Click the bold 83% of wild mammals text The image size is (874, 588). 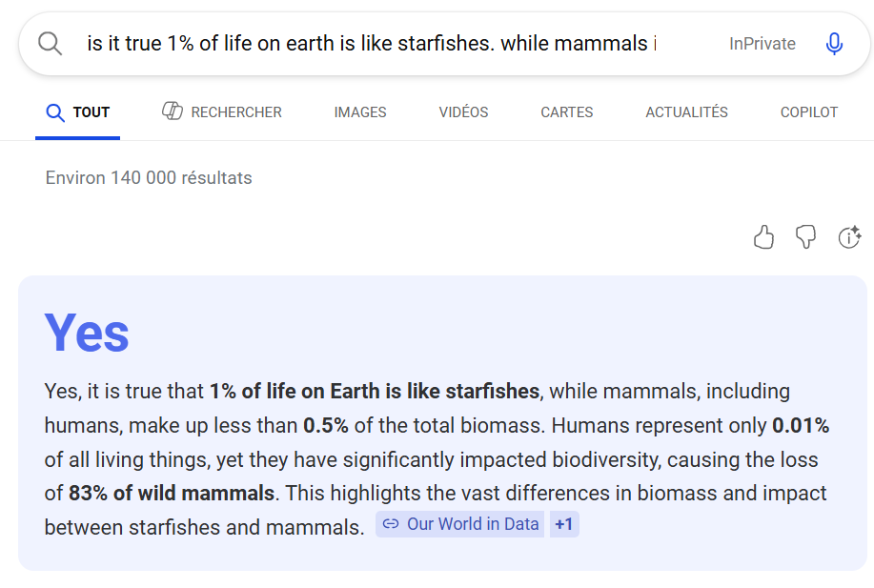point(172,494)
